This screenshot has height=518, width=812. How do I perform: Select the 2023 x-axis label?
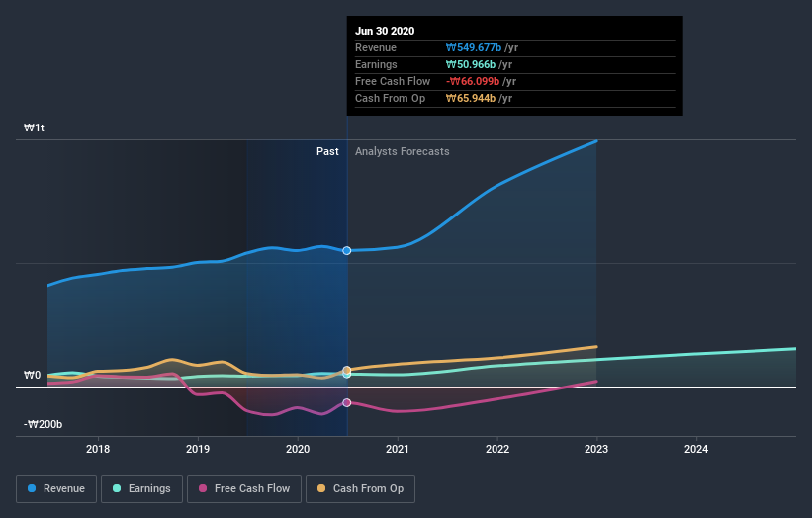(x=596, y=449)
